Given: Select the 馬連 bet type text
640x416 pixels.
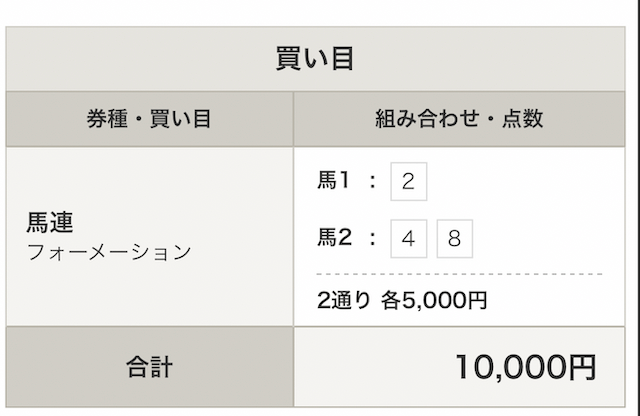Looking at the screenshot, I should tap(50, 223).
